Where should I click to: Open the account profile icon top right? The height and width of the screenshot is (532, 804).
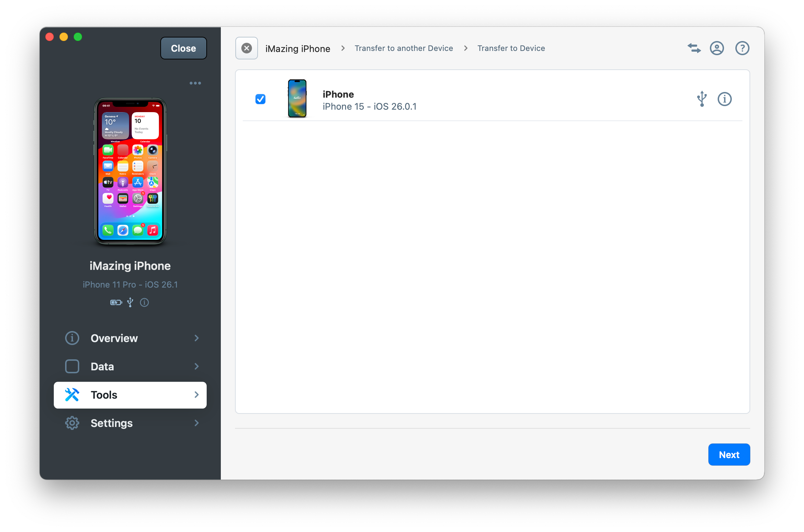tap(717, 48)
